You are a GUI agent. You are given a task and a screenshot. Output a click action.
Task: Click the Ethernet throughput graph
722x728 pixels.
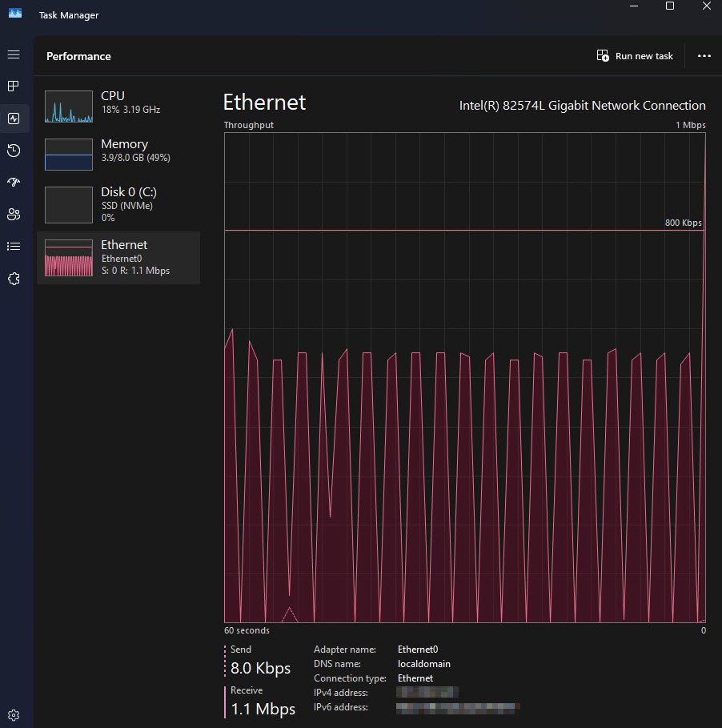coord(464,376)
